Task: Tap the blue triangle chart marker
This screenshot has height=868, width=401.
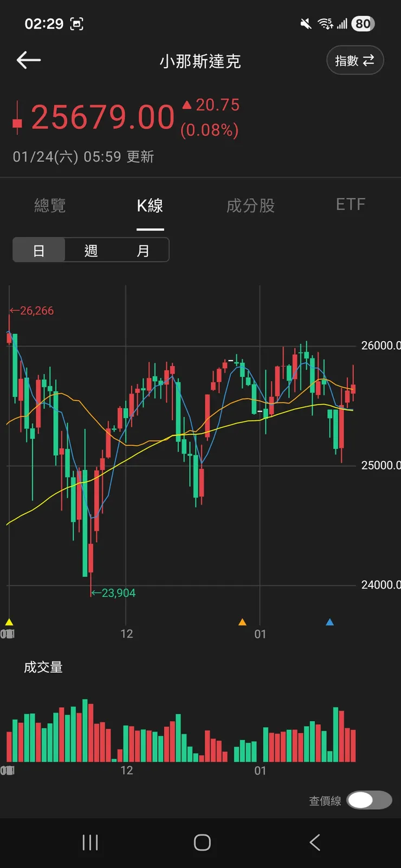Action: coord(329,622)
